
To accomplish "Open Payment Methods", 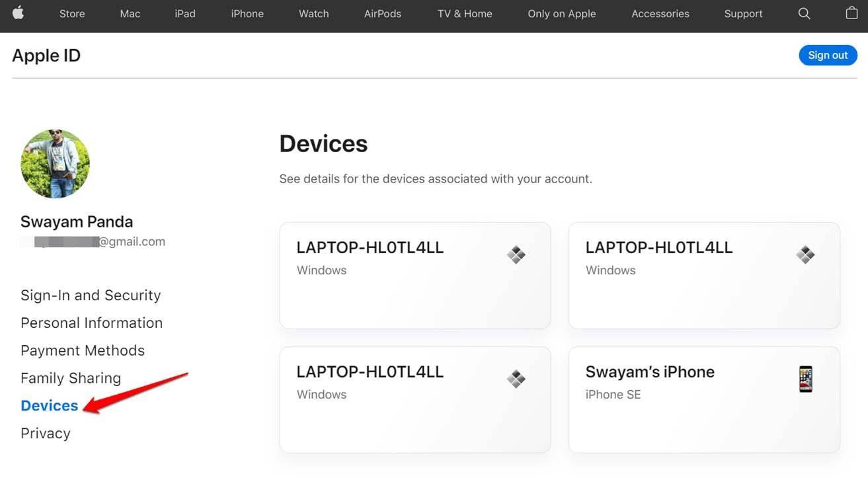I will point(83,350).
